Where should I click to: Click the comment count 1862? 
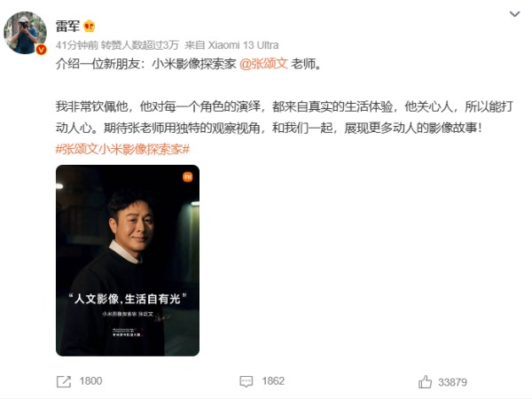point(273,381)
